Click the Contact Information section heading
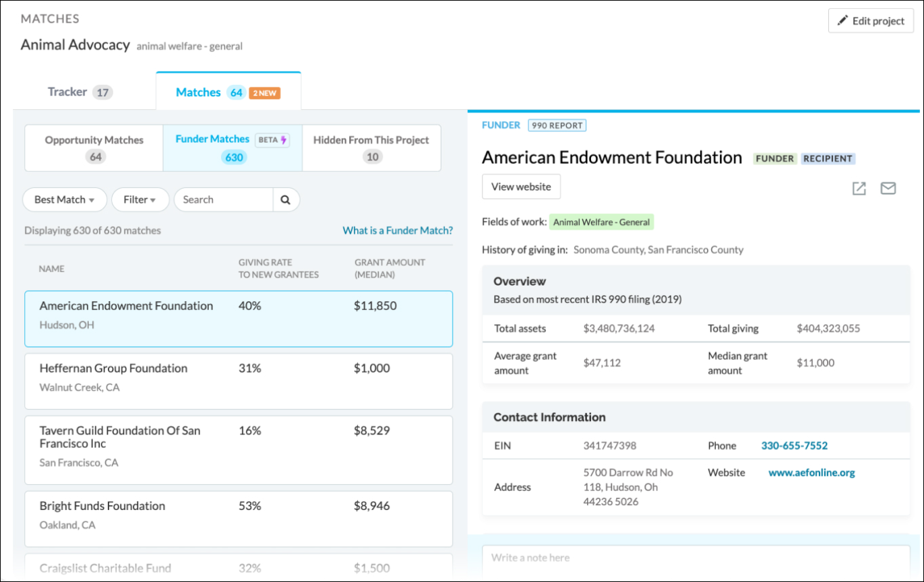Image resolution: width=924 pixels, height=582 pixels. pos(549,417)
